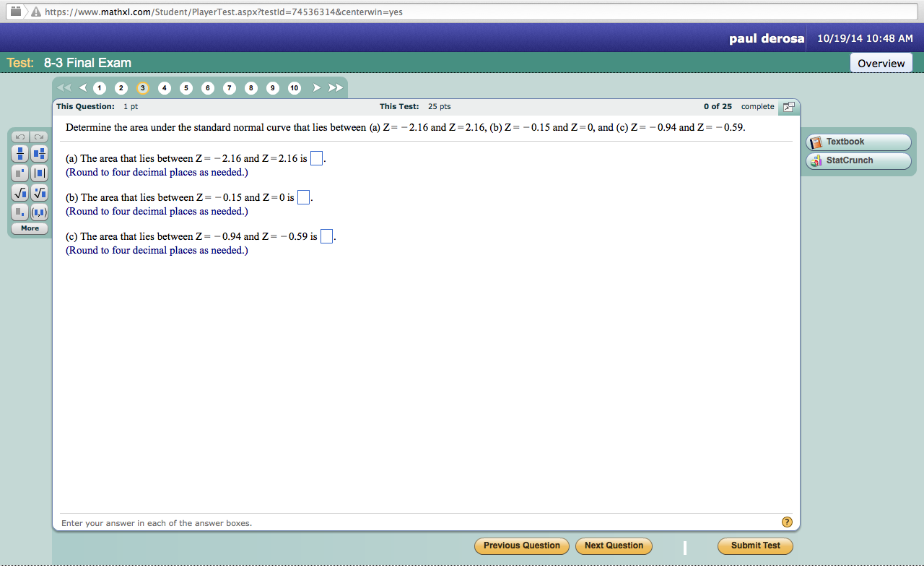This screenshot has height=578, width=924.
Task: Click the subscript template icon
Action: coord(19,212)
